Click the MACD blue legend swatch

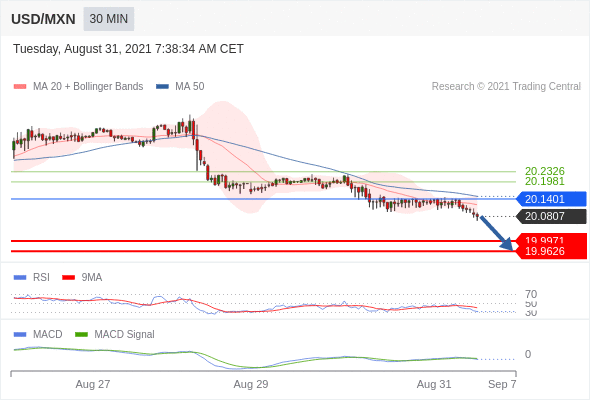pos(20,335)
